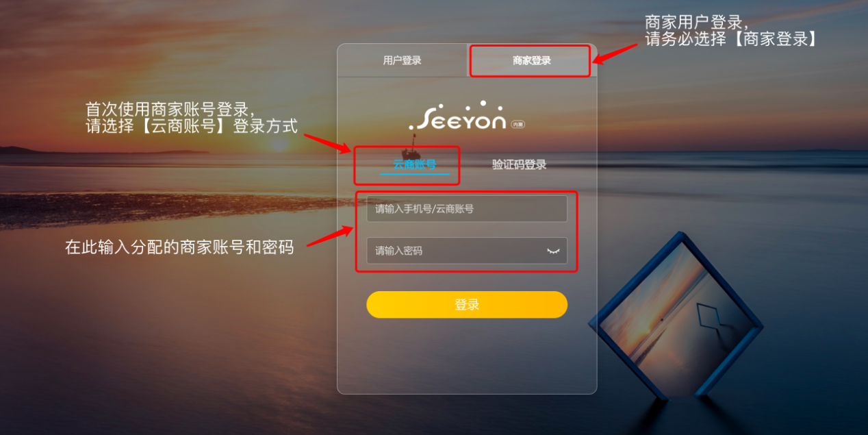Choose the 云商账号 login method
This screenshot has height=435, width=868.
pos(415,164)
